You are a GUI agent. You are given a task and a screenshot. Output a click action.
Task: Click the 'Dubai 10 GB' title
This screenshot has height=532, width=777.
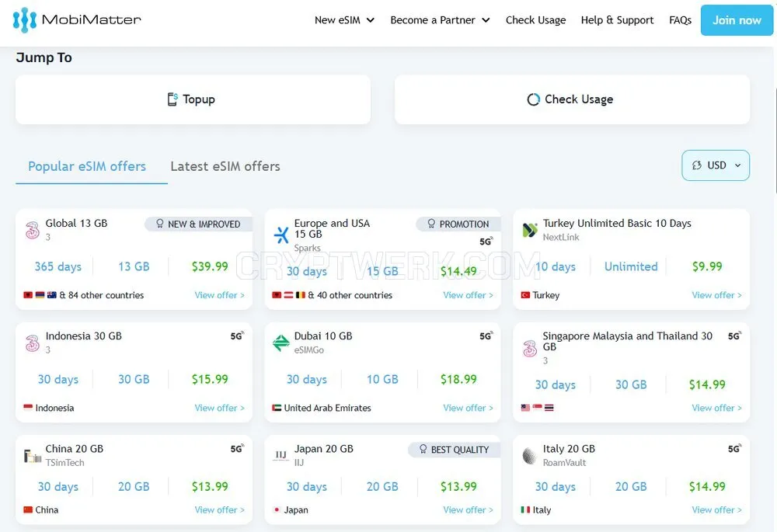pos(323,336)
